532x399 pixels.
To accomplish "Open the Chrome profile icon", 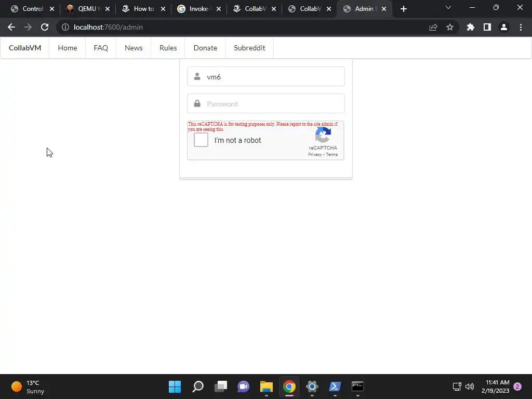I will 504,27.
